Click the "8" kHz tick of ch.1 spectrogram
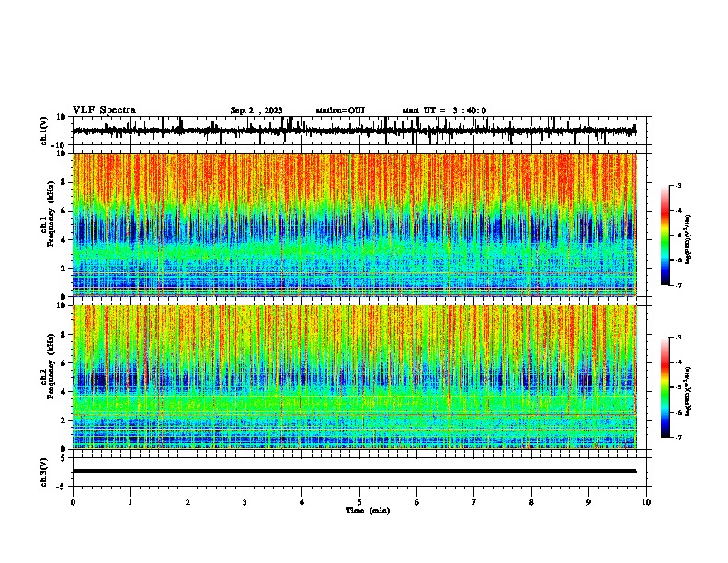 pyautogui.click(x=63, y=182)
